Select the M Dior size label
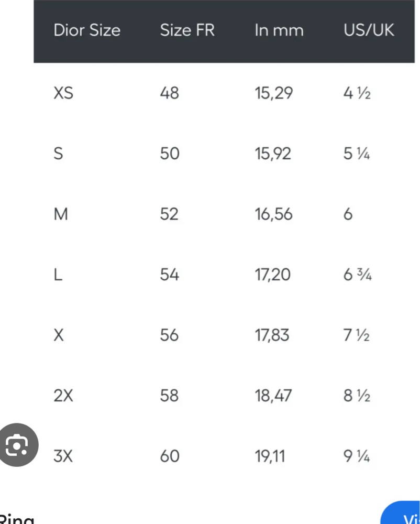The width and height of the screenshot is (420, 524). pos(61,214)
